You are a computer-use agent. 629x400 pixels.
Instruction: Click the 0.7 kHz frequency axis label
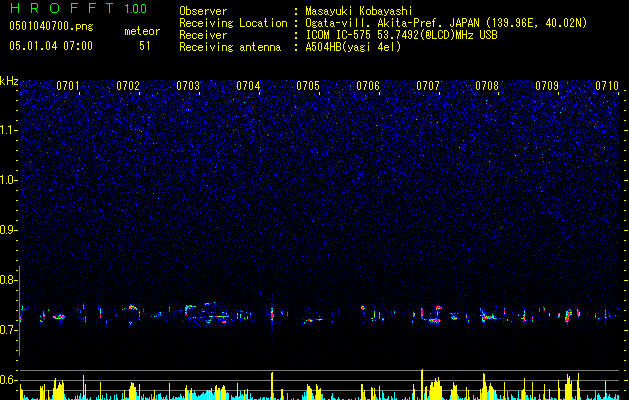click(x=7, y=330)
